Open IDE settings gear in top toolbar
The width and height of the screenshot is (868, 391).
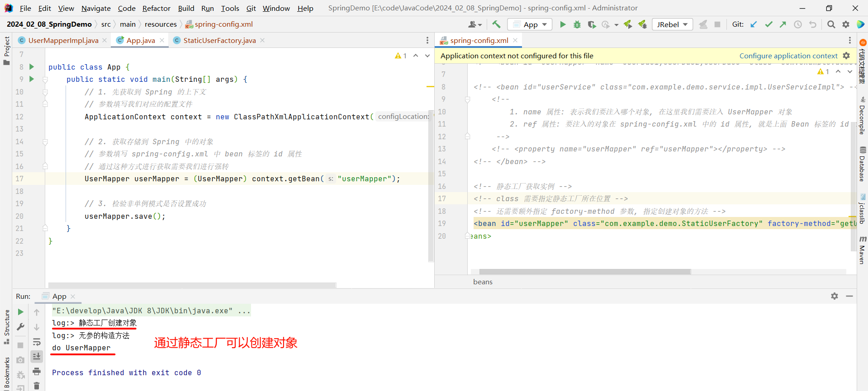tap(846, 24)
